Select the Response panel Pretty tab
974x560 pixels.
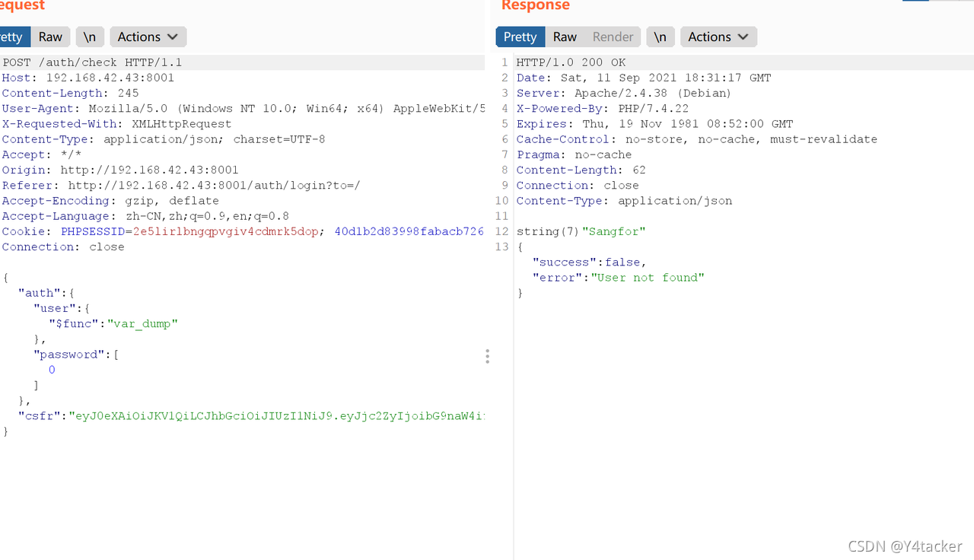point(520,37)
